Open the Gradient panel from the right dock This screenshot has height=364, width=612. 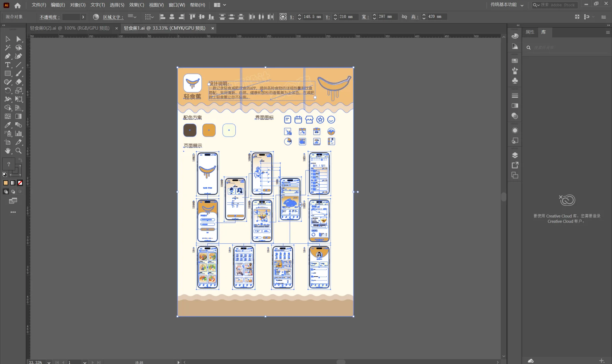click(515, 105)
